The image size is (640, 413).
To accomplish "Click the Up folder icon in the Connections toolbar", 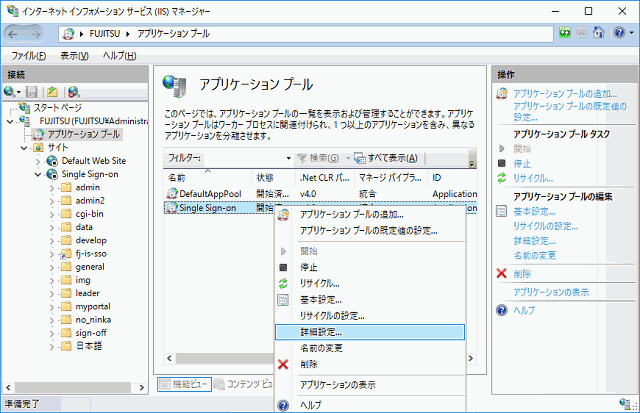I will click(52, 92).
